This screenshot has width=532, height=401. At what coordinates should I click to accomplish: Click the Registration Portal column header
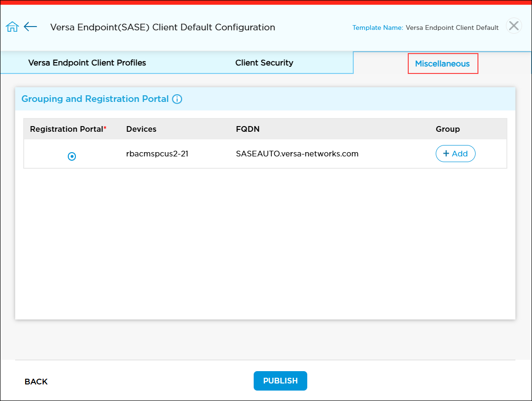(68, 129)
